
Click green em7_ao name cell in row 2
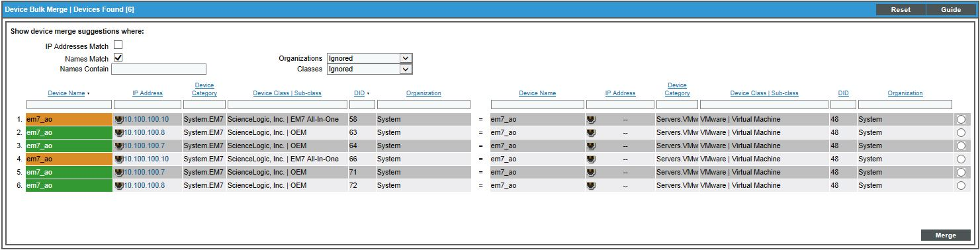click(x=69, y=133)
